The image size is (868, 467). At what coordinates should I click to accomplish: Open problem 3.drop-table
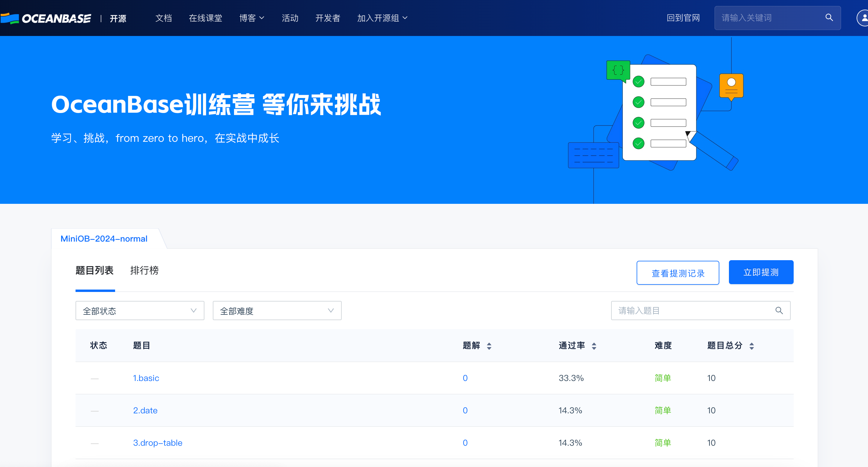click(x=158, y=443)
